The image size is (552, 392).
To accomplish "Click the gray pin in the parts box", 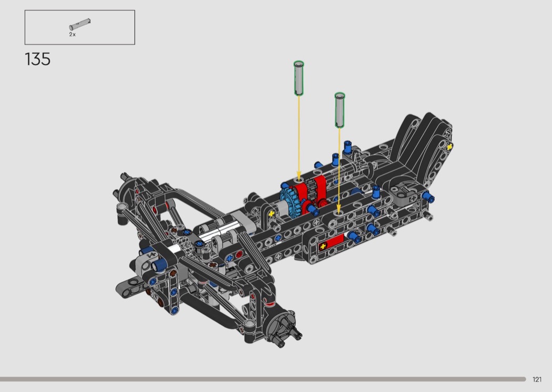I will click(x=80, y=25).
